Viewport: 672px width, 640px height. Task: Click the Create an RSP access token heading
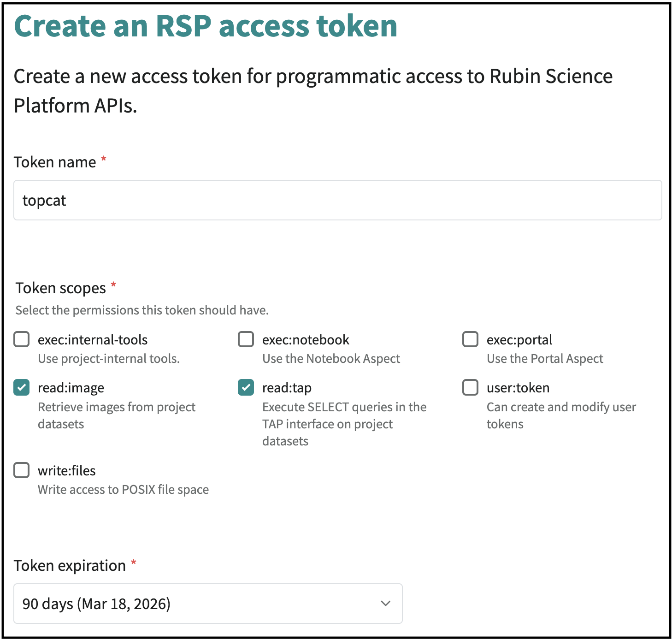coord(206,26)
